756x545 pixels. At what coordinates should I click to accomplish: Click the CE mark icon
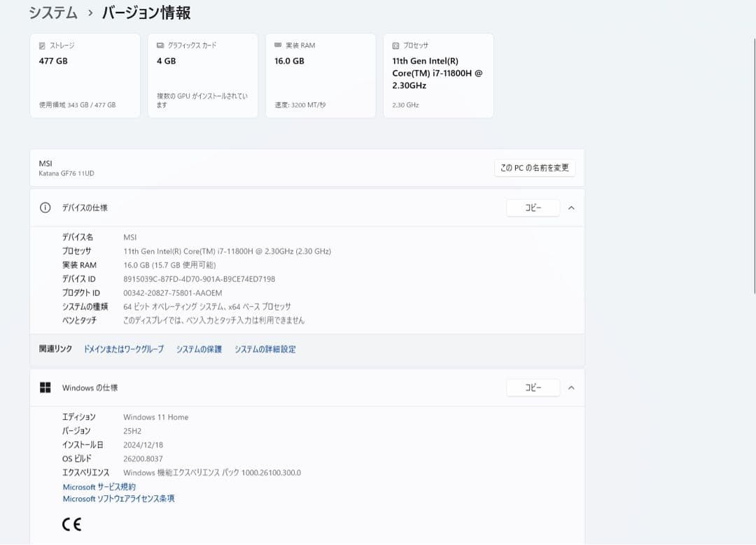(x=72, y=524)
